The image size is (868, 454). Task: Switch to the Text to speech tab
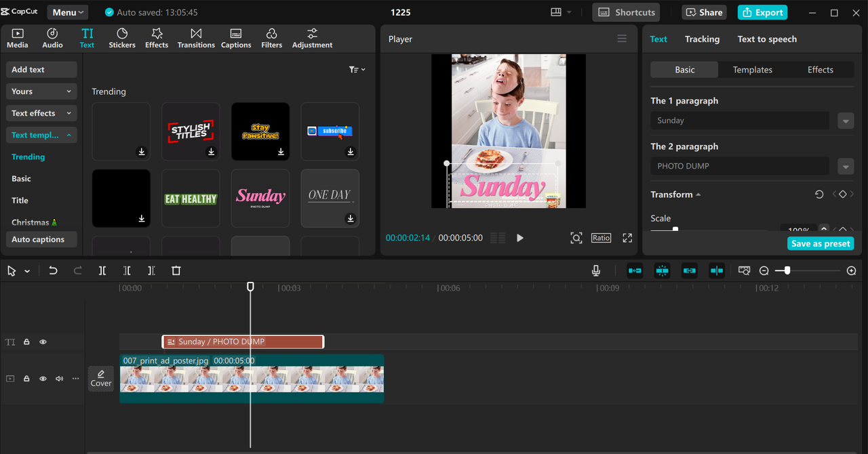click(767, 39)
